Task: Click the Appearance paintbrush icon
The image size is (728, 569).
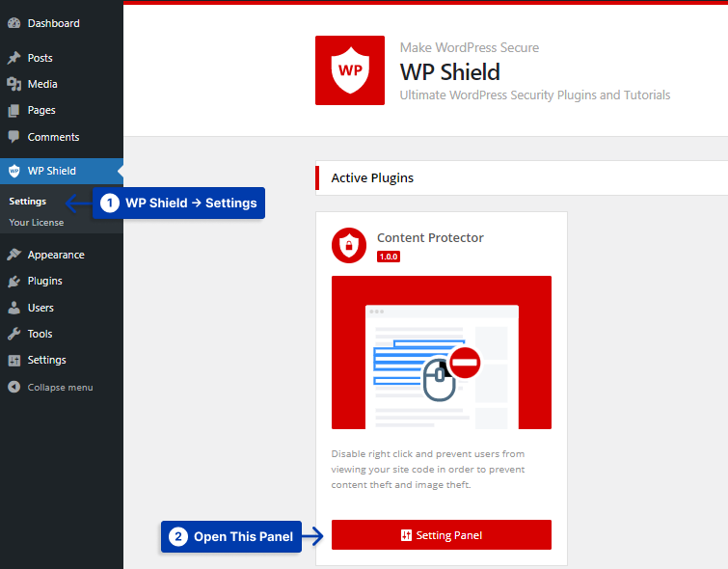Action: coord(13,255)
